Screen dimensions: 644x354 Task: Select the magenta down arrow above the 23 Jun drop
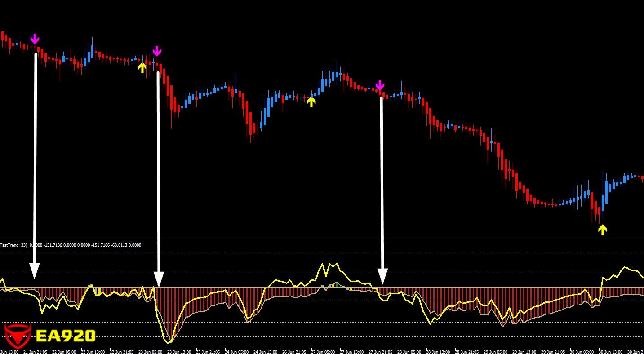156,51
